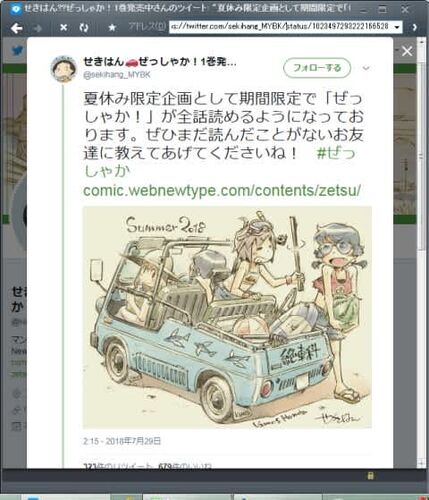Expand the address bar history dropdown arrow

397,27
